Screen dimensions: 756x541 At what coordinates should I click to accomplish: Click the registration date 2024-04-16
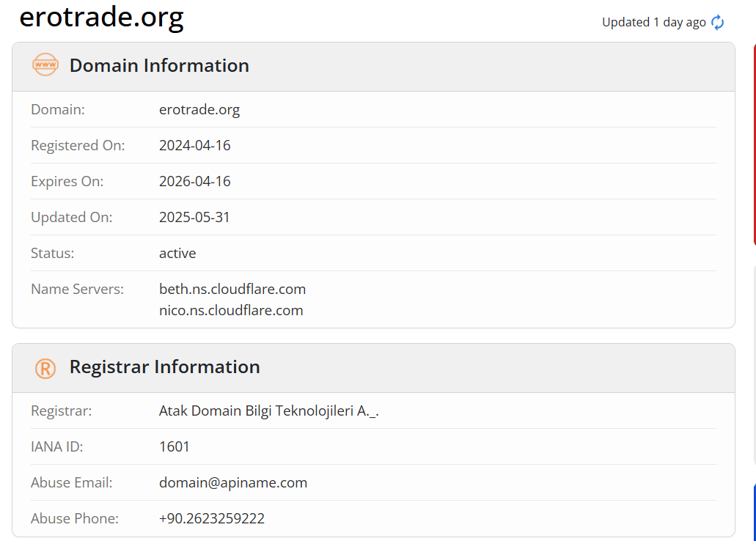tap(195, 146)
